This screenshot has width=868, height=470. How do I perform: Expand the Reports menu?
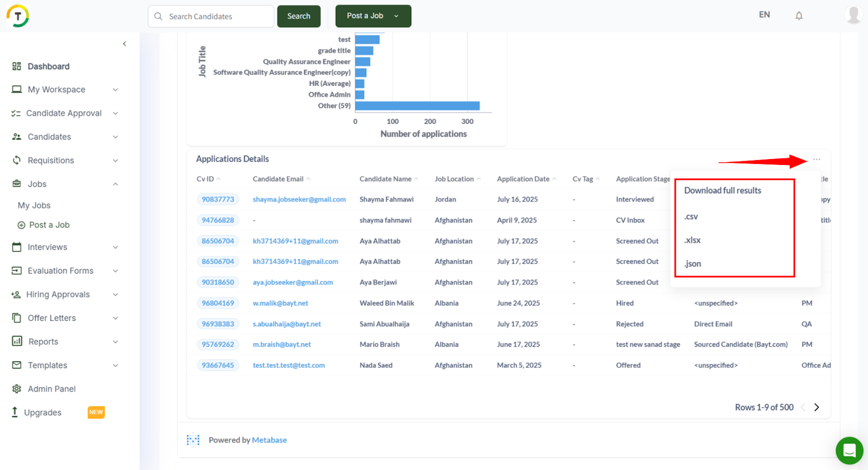[115, 342]
